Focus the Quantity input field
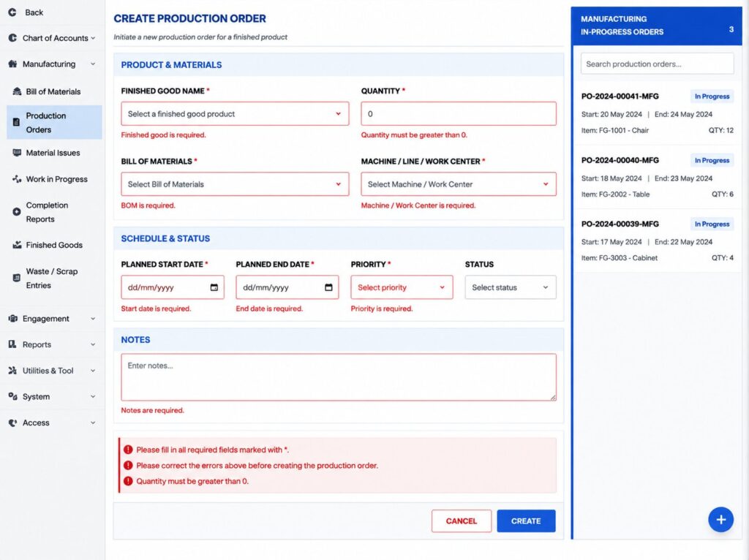The width and height of the screenshot is (749, 560). pyautogui.click(x=459, y=113)
